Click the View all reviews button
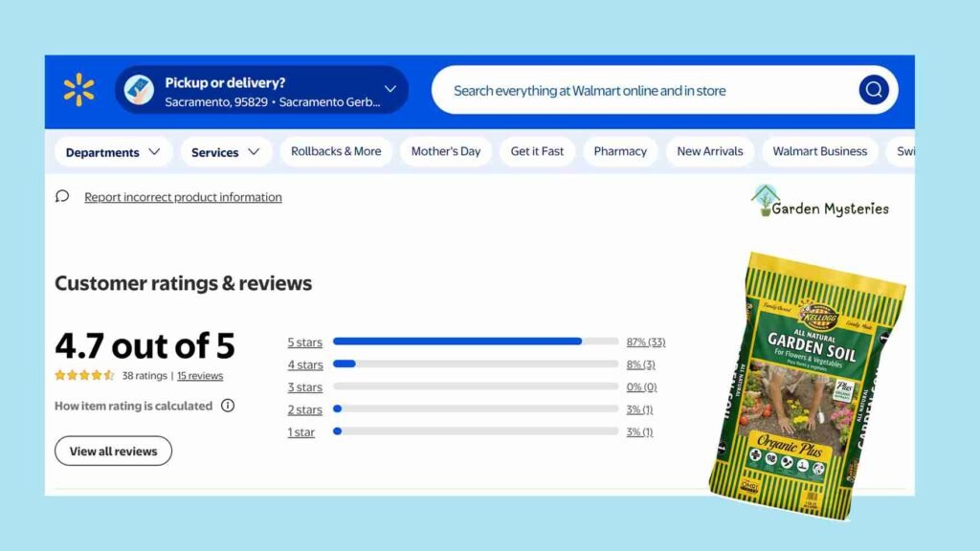The image size is (980, 551). pos(113,452)
